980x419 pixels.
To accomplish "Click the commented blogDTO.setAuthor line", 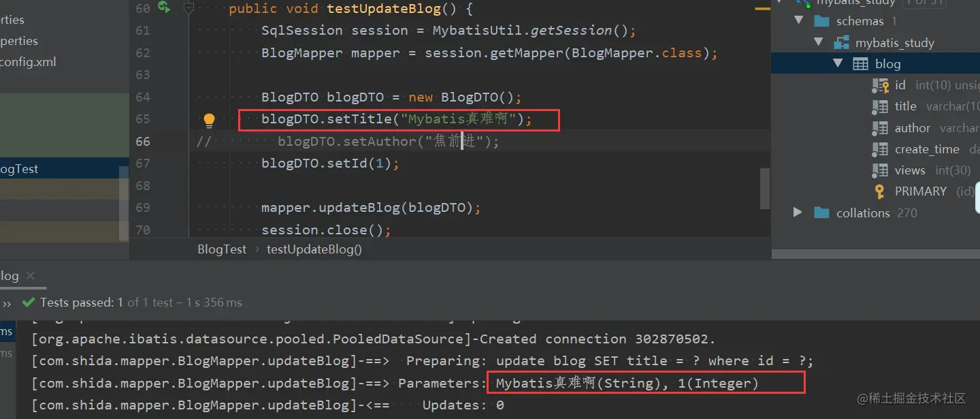I will click(388, 142).
